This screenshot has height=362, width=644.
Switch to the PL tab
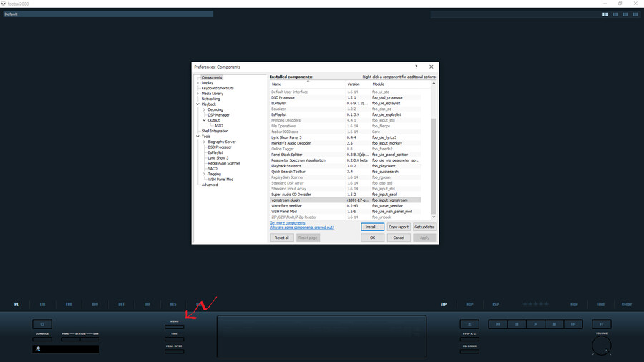(16, 305)
